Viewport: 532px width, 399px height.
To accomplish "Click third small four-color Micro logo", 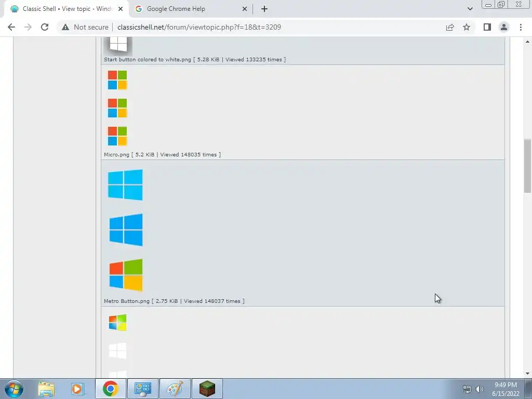I will (x=117, y=136).
